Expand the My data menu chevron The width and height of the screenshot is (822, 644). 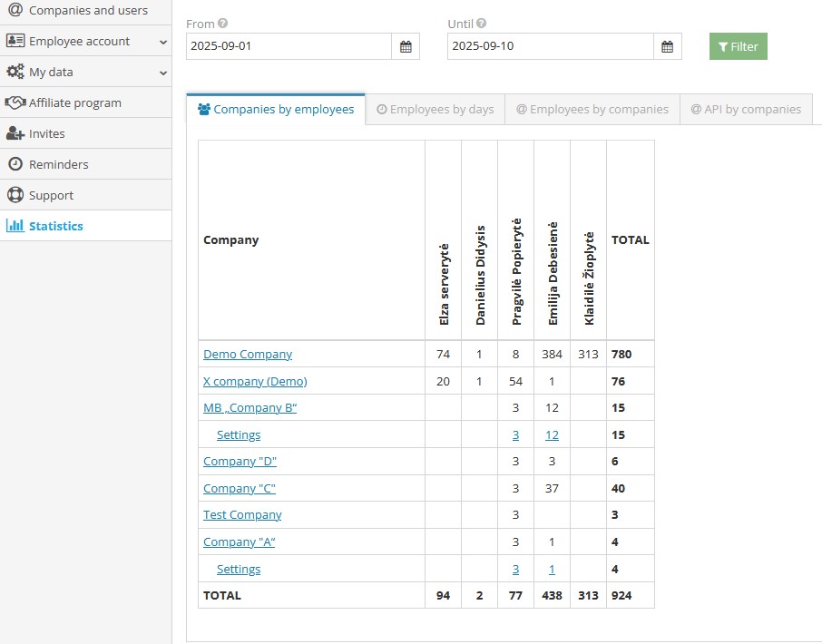point(162,72)
